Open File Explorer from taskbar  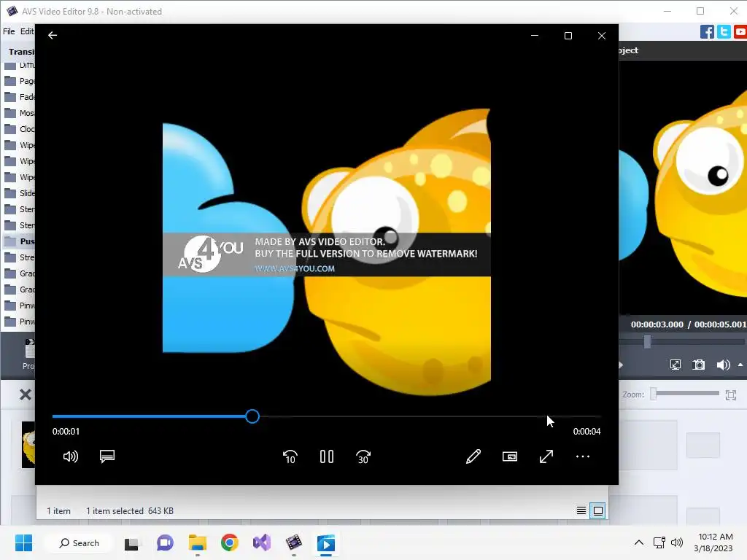[197, 542]
